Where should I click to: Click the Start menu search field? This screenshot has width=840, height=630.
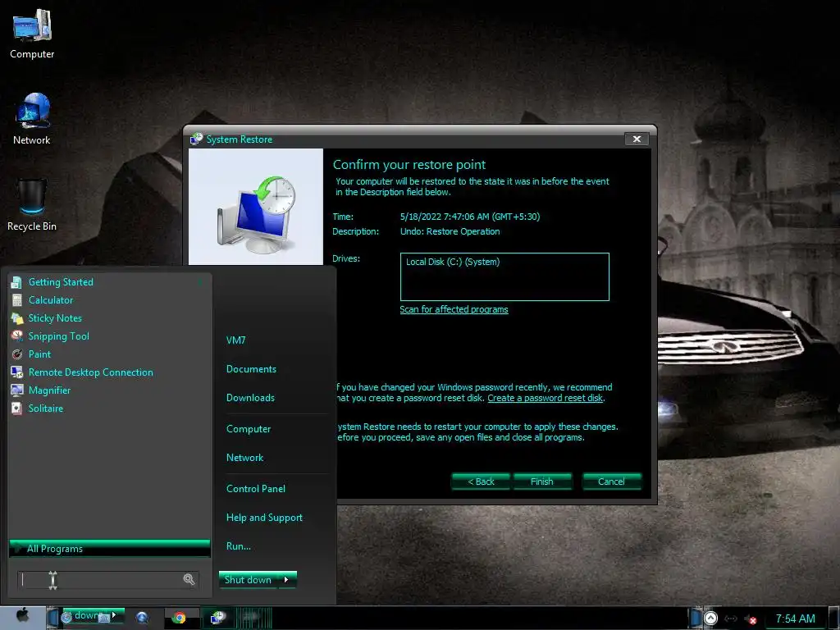click(x=108, y=580)
